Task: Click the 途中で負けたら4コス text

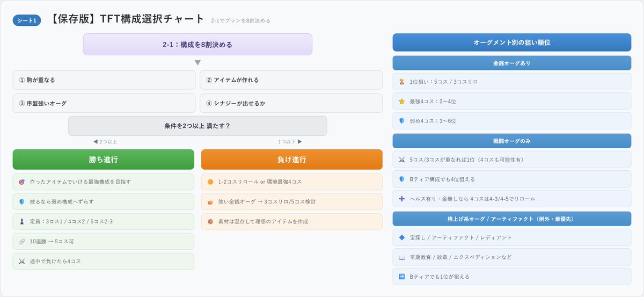Action: (56, 262)
